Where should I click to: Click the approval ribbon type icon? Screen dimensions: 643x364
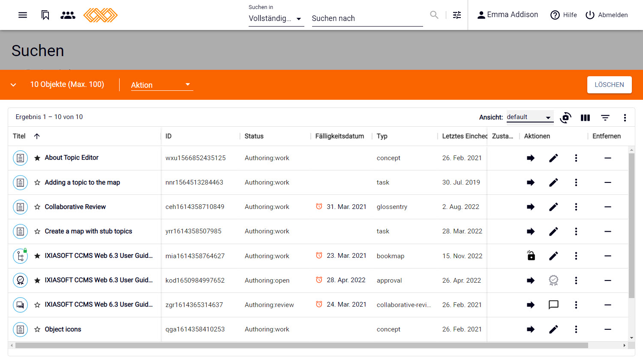[x=20, y=280]
